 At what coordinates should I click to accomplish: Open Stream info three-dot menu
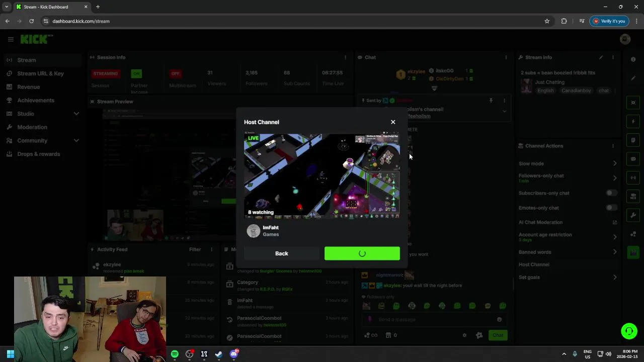point(613,57)
